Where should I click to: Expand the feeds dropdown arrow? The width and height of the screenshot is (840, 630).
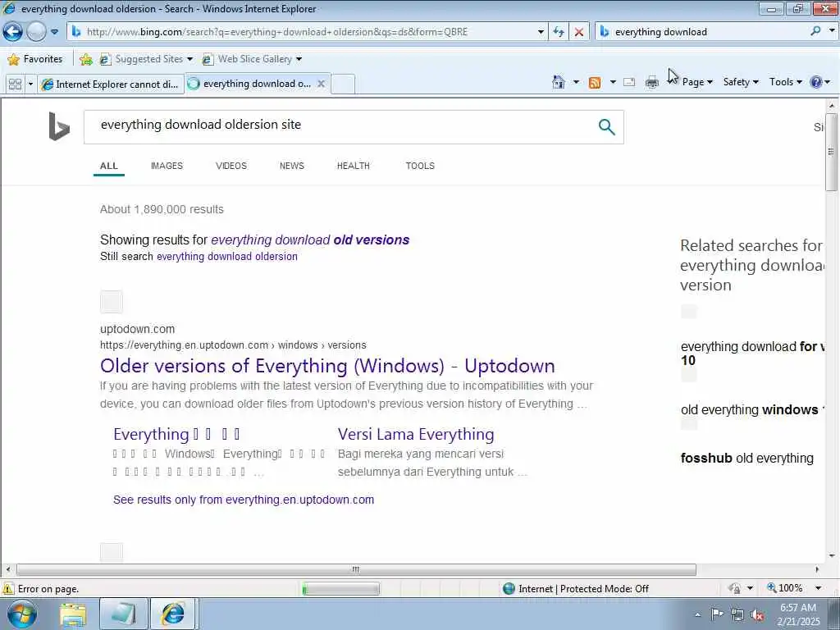point(613,82)
